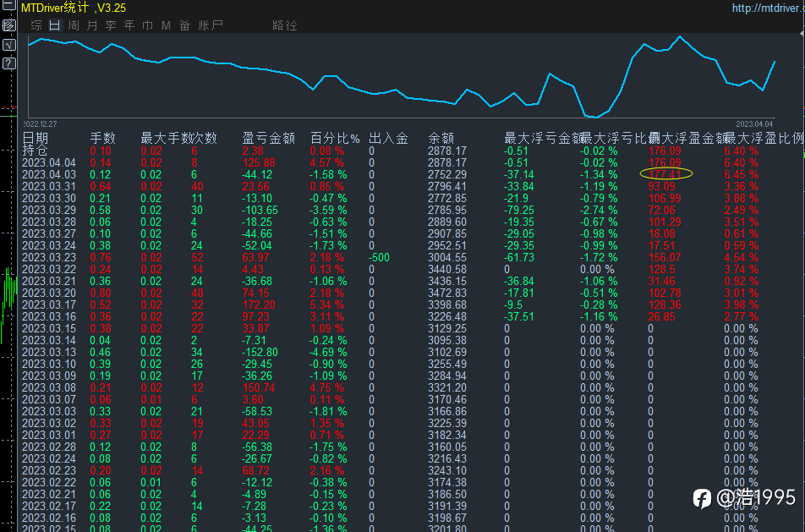
Task: Select the 2023.03.08 date row
Action: (49, 387)
